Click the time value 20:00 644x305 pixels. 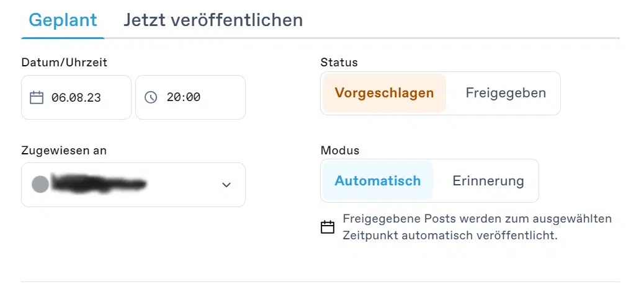[183, 97]
